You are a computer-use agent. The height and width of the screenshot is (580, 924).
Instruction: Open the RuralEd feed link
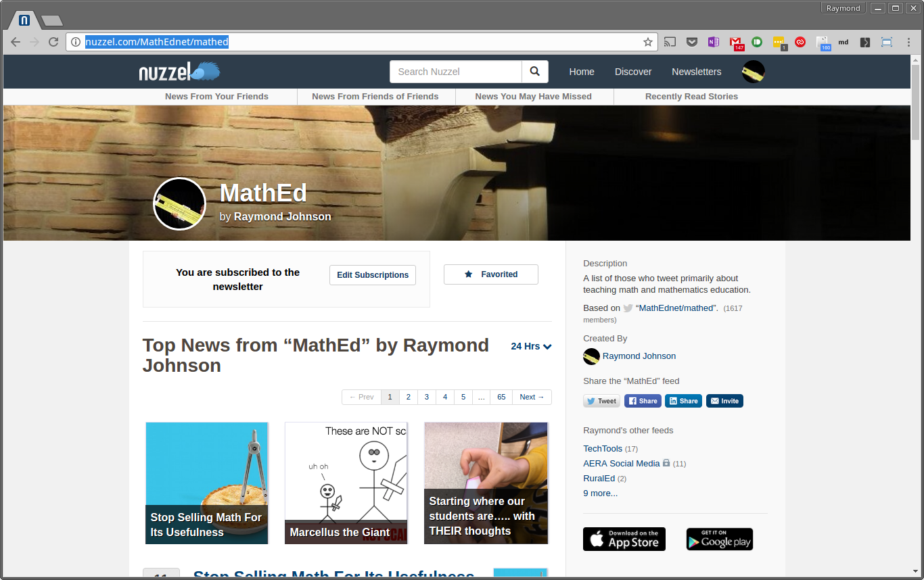(x=599, y=479)
